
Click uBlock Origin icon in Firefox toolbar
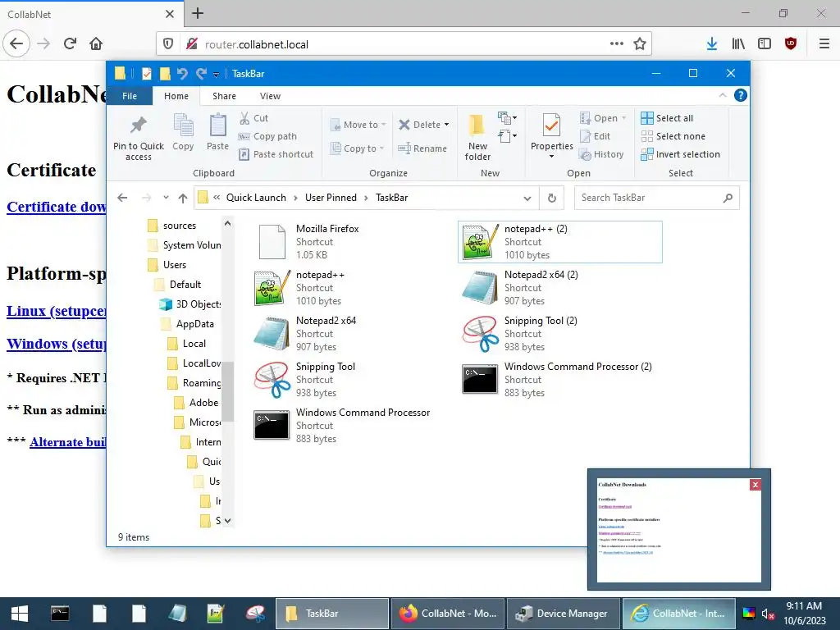[791, 43]
